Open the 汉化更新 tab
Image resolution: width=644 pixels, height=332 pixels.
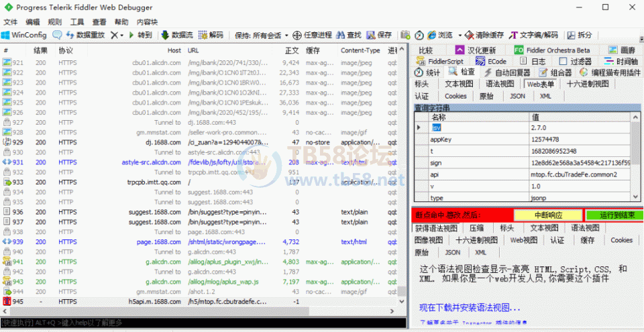pyautogui.click(x=476, y=50)
